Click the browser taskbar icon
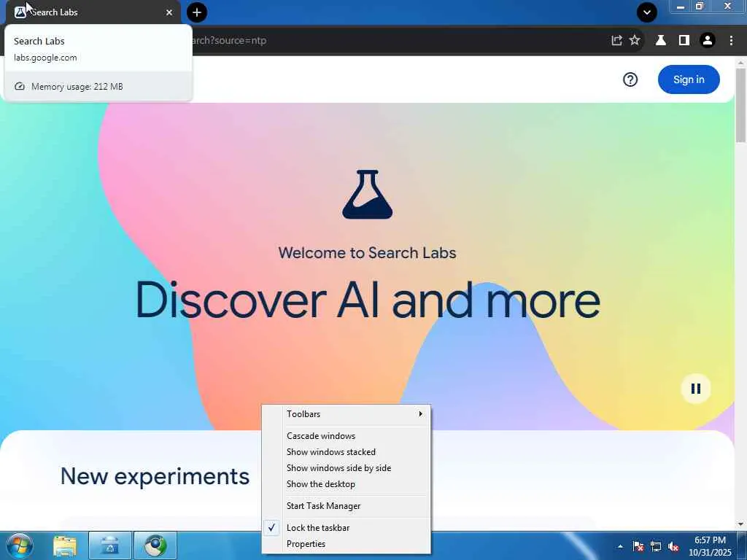Viewport: 747px width, 560px height. pyautogui.click(x=155, y=546)
